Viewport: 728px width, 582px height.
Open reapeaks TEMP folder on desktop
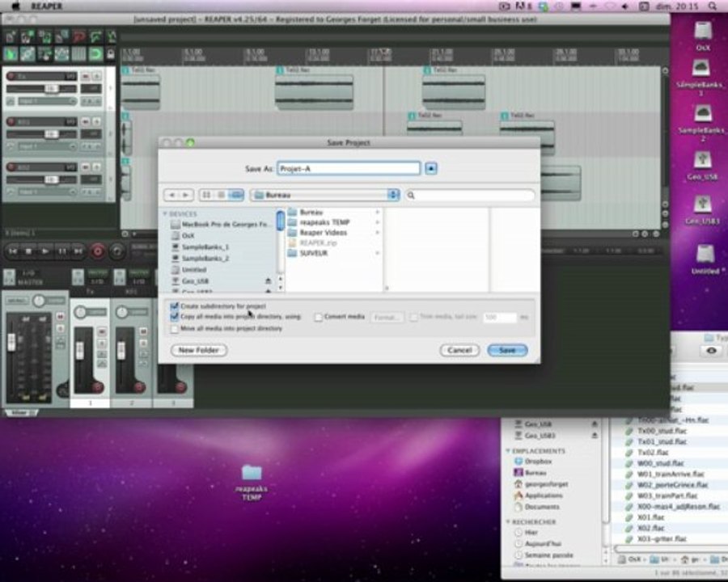252,483
